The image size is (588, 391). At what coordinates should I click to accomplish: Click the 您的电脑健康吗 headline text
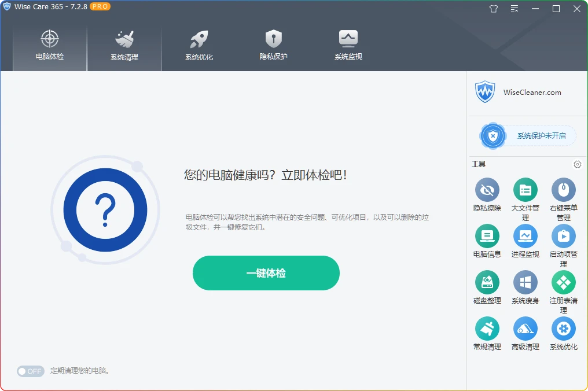[266, 175]
